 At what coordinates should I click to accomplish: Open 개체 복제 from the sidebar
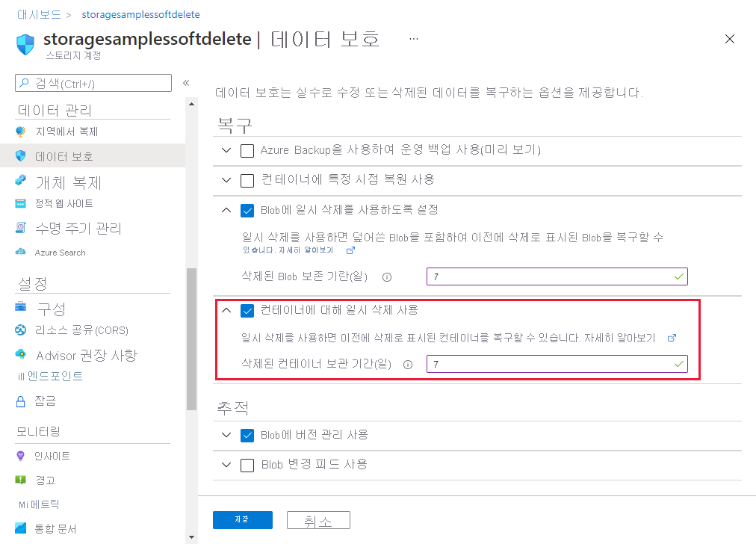pos(21,181)
